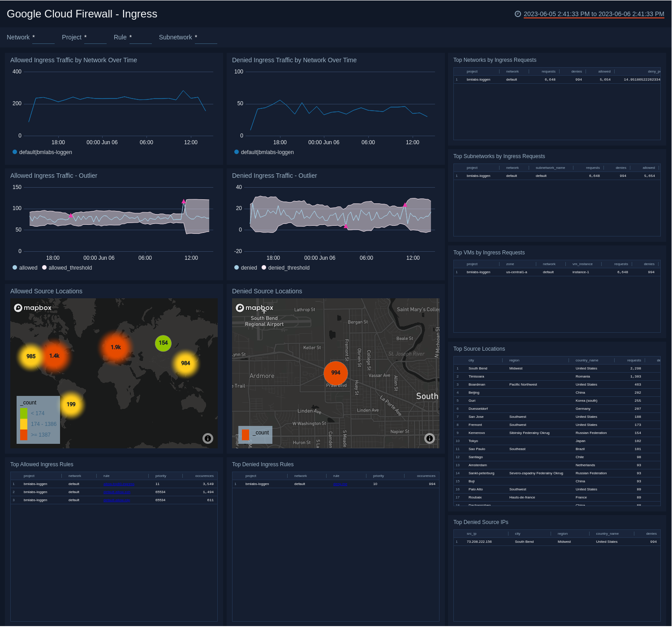Viewport: 672px width, 627px height.
Task: Open the attribution info icon on the allowed map
Action: coord(207,438)
